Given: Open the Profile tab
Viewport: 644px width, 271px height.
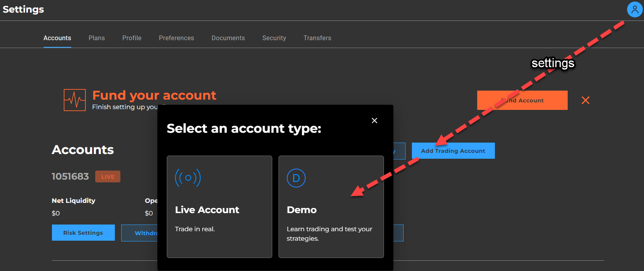Looking at the screenshot, I should (x=132, y=38).
